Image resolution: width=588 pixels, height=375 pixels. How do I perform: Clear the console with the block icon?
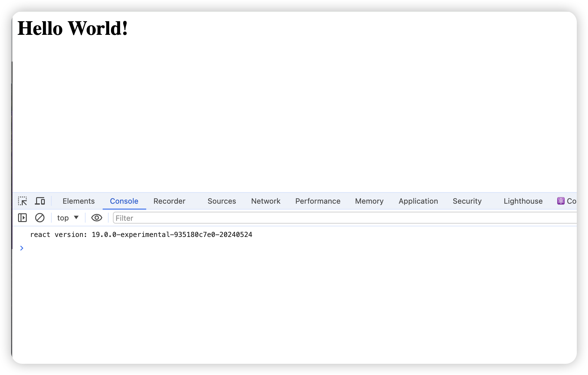[40, 218]
